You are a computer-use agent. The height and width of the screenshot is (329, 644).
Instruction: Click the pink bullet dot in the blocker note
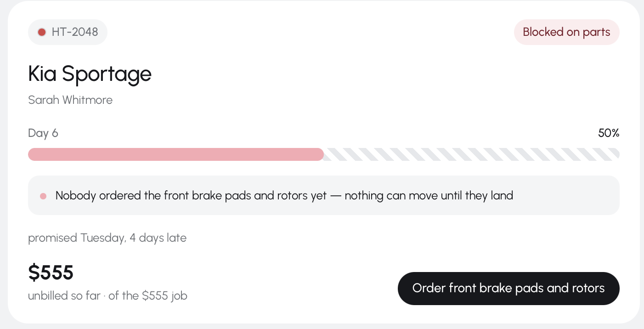point(43,196)
